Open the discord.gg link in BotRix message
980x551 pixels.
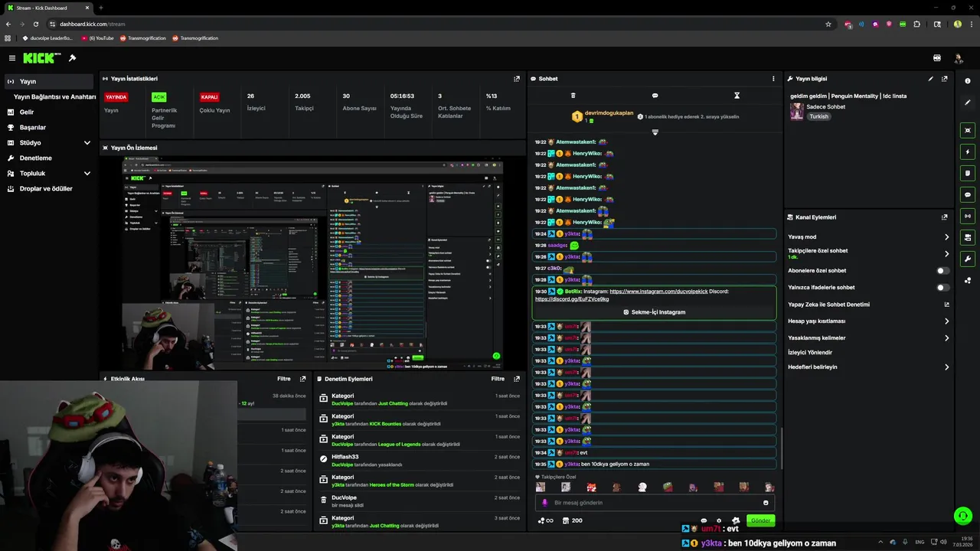click(572, 299)
